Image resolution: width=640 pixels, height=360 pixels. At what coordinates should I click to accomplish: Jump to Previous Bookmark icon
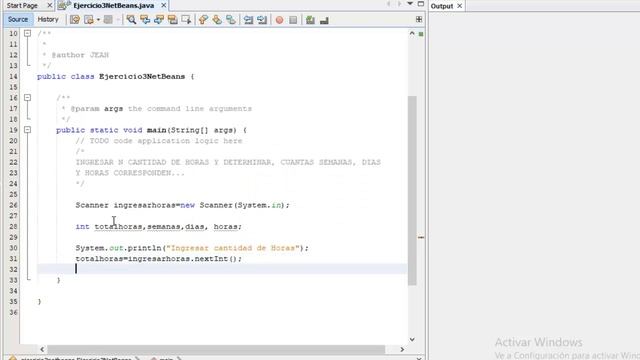click(203, 20)
